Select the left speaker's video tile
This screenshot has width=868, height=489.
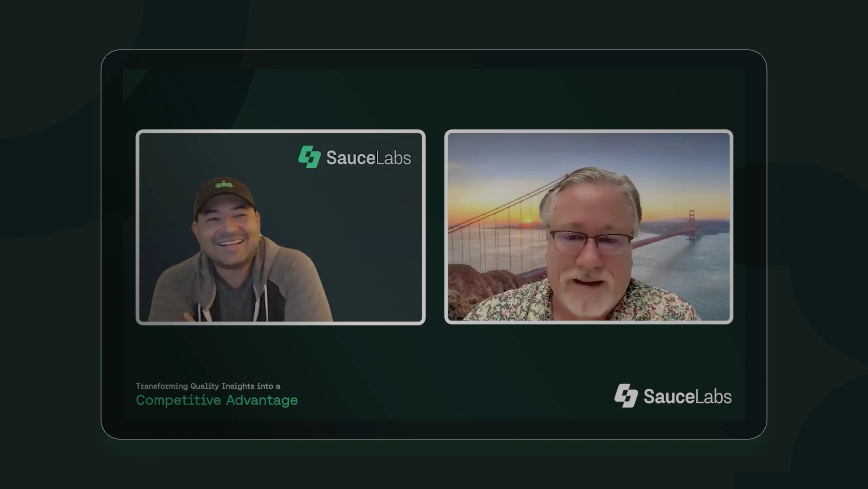pos(280,227)
